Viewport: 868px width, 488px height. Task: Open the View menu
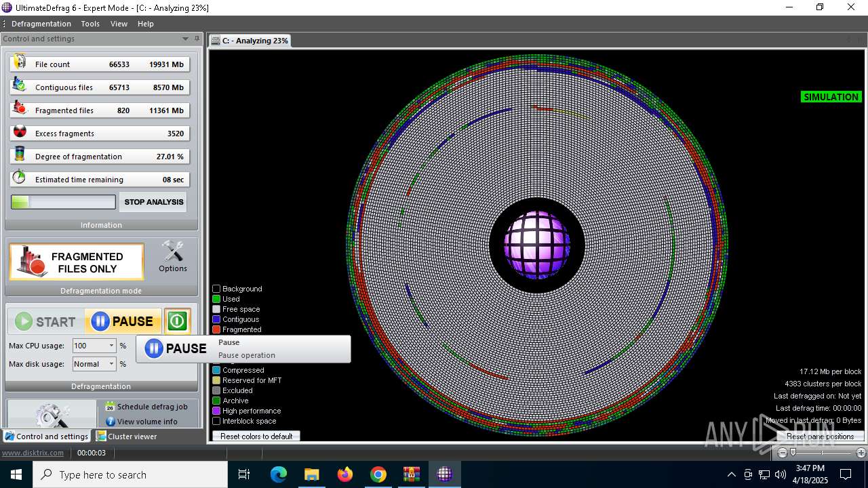click(x=119, y=24)
